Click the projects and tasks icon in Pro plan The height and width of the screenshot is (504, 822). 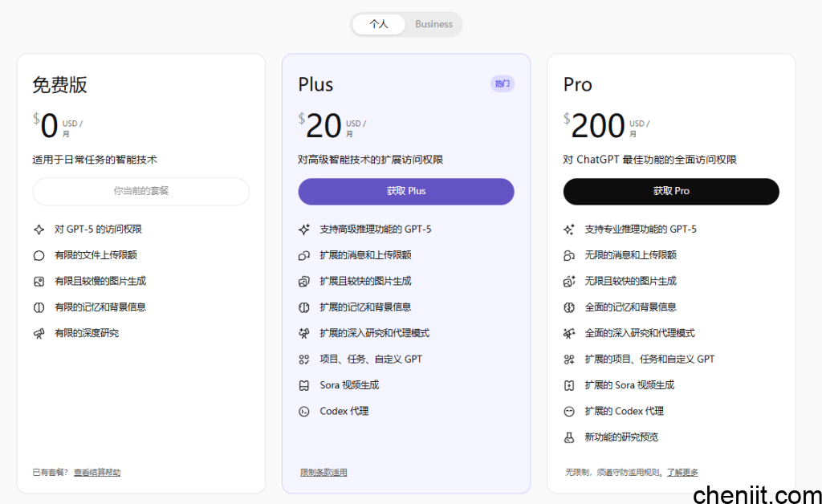point(569,360)
